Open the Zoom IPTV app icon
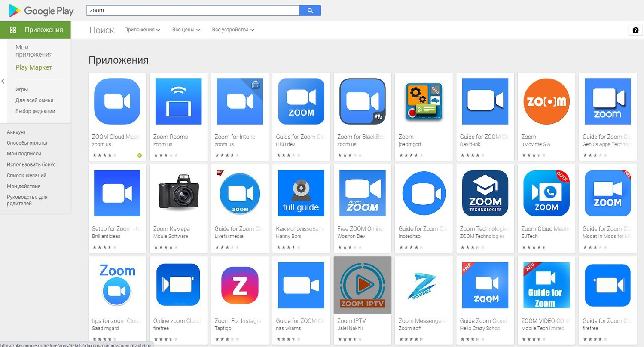 [363, 285]
